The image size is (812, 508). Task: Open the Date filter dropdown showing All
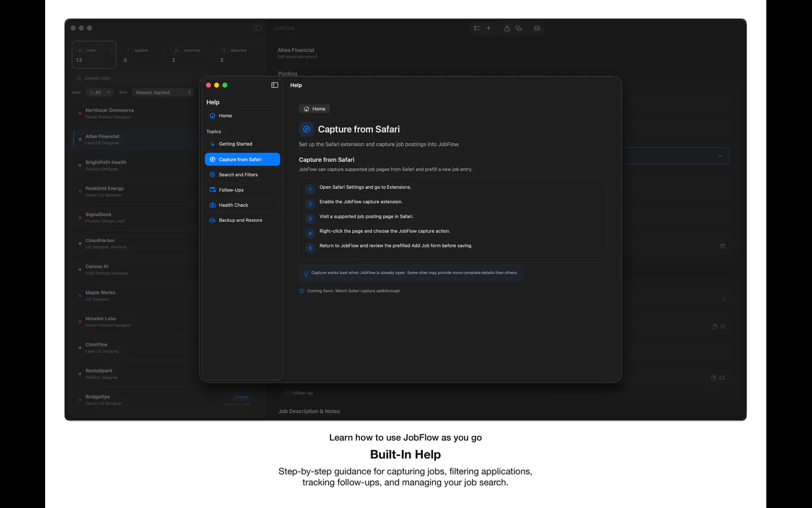tap(100, 93)
